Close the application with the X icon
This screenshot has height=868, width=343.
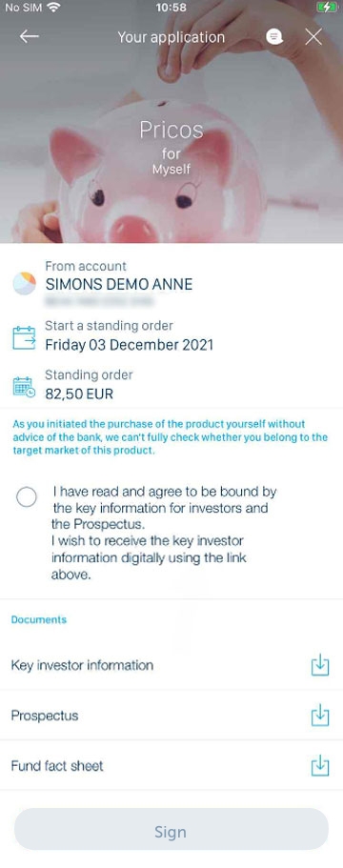(313, 37)
